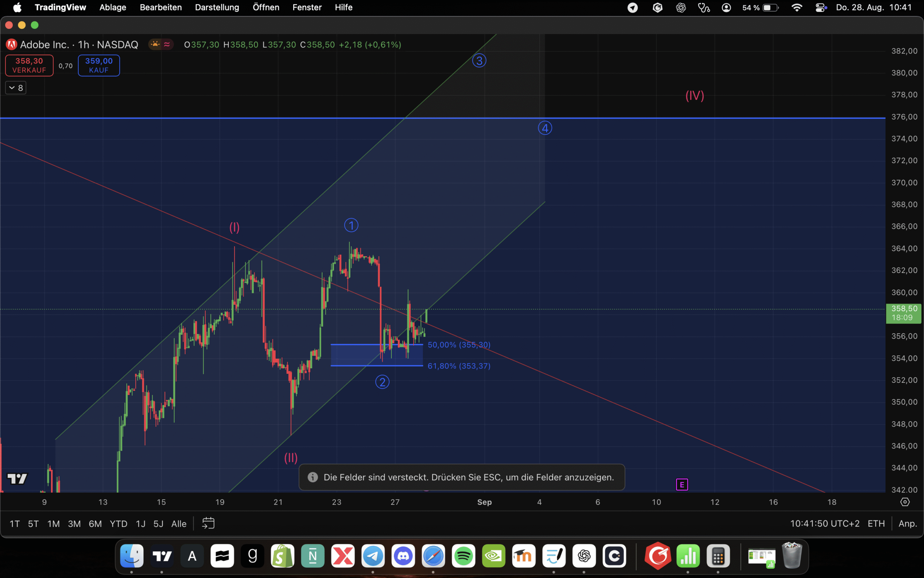924x578 pixels.
Task: Click the Adobe logo symbol icon
Action: 11,44
